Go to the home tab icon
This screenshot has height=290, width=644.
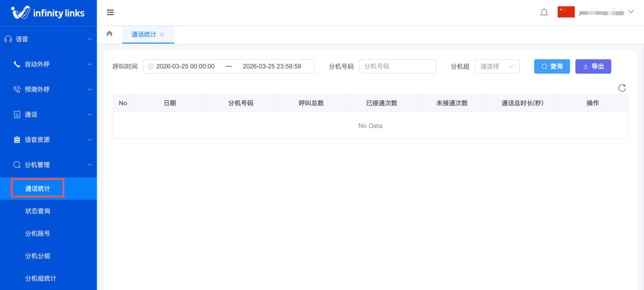point(110,34)
